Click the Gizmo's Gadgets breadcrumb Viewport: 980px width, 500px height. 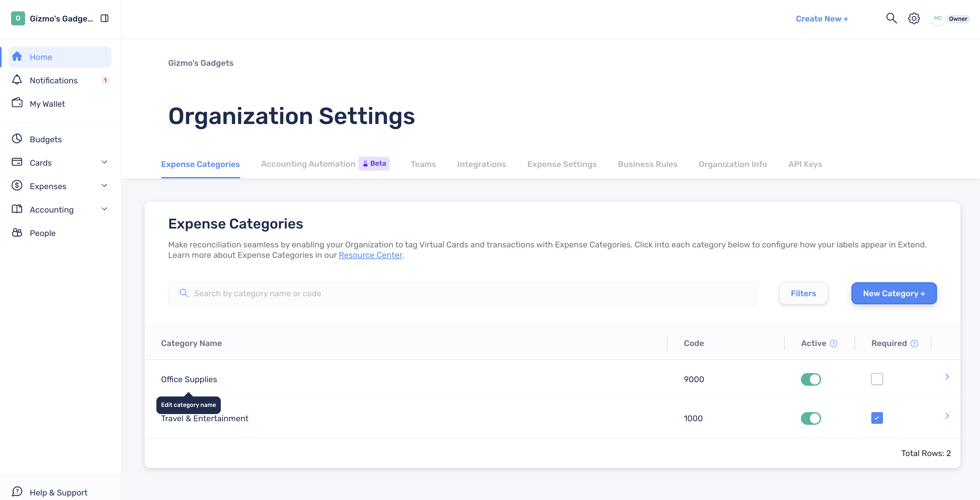pyautogui.click(x=201, y=63)
